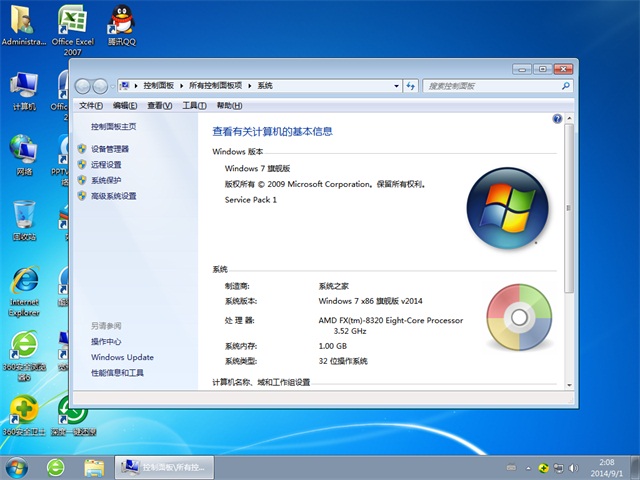Open the 网络 desktop icon

click(24, 155)
